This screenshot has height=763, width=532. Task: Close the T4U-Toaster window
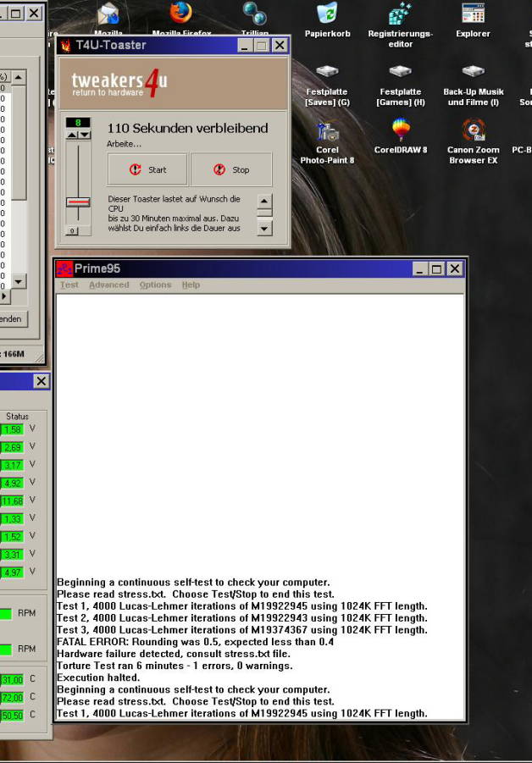[280, 46]
